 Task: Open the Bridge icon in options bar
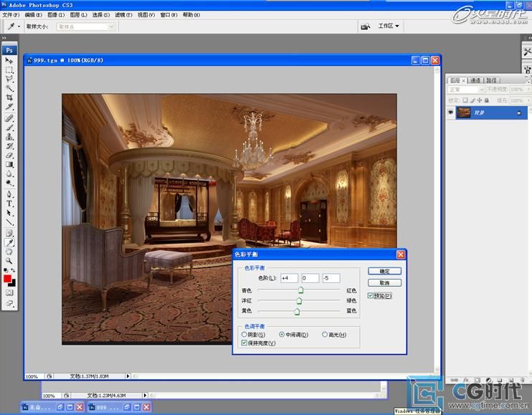click(x=366, y=26)
